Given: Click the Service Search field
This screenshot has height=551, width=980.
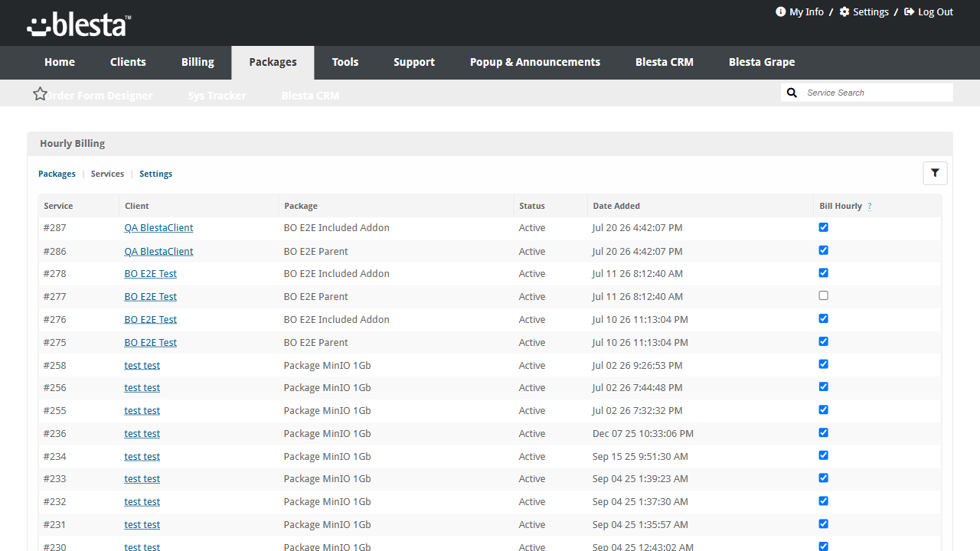Looking at the screenshot, I should pyautogui.click(x=877, y=93).
